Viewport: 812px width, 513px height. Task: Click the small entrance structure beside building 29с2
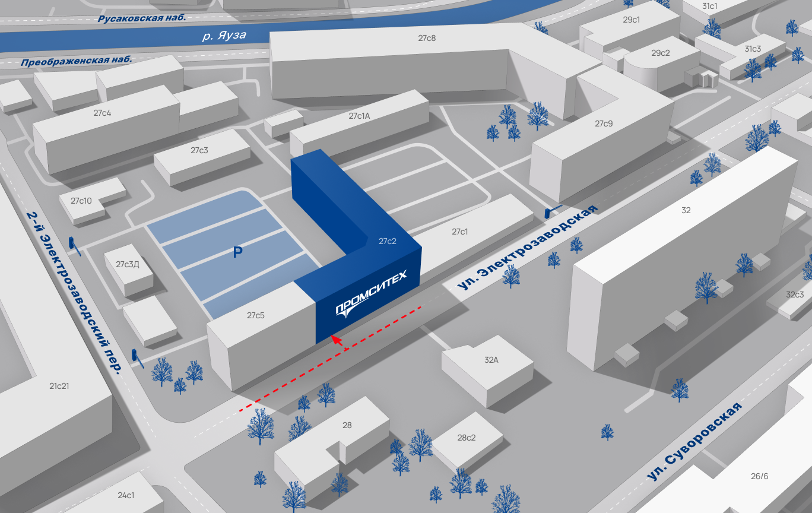click(x=701, y=78)
